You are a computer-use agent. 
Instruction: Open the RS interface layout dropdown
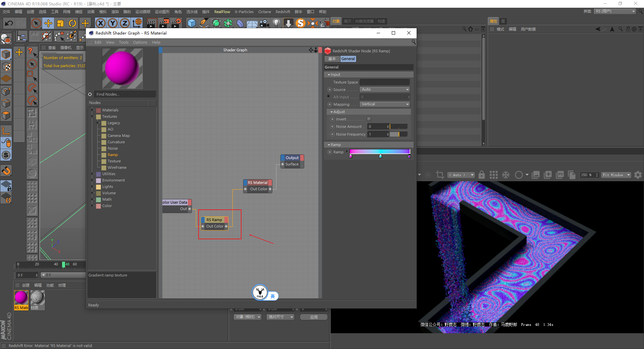[615, 11]
